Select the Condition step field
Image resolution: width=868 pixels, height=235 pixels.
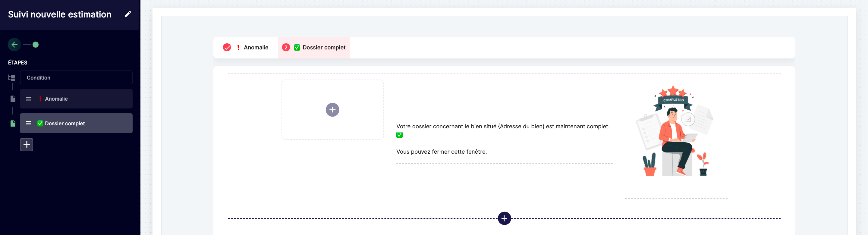(x=76, y=77)
